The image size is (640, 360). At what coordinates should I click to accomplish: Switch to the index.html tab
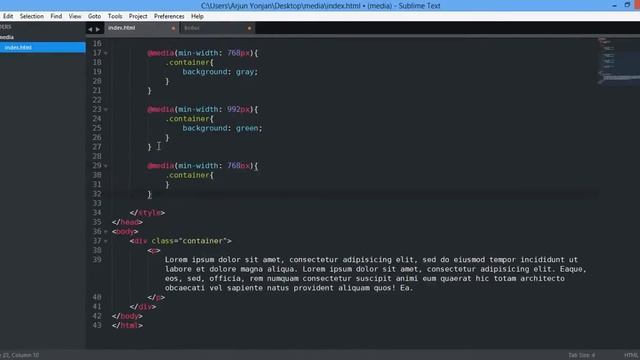[x=141, y=28]
